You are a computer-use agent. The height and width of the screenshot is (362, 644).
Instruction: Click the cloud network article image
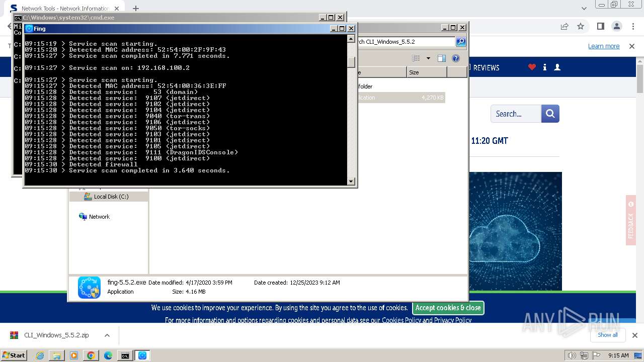[515, 231]
